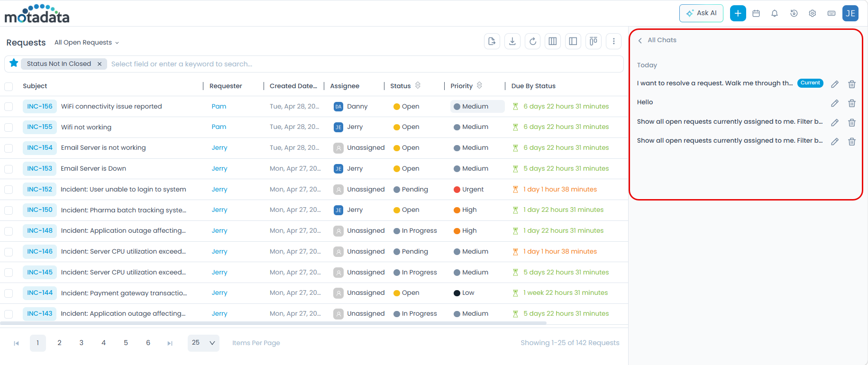Sort by the Status column arrows
Viewport: 868px width, 365px height.
(418, 85)
